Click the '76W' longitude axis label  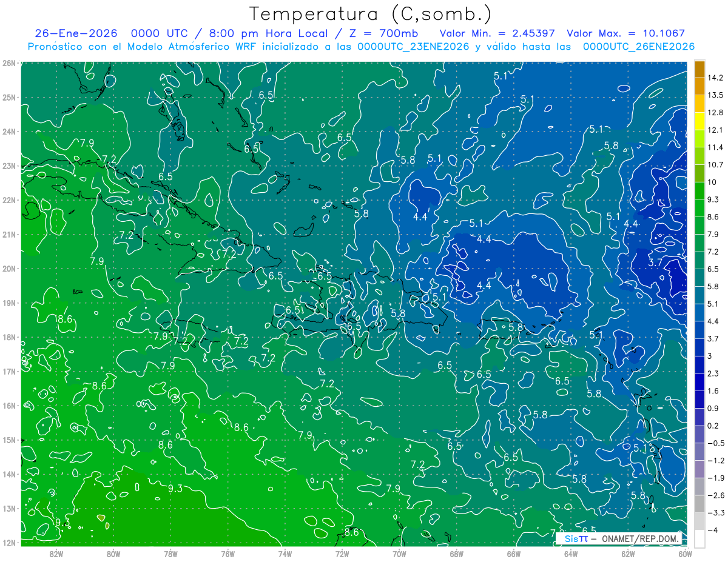(228, 554)
